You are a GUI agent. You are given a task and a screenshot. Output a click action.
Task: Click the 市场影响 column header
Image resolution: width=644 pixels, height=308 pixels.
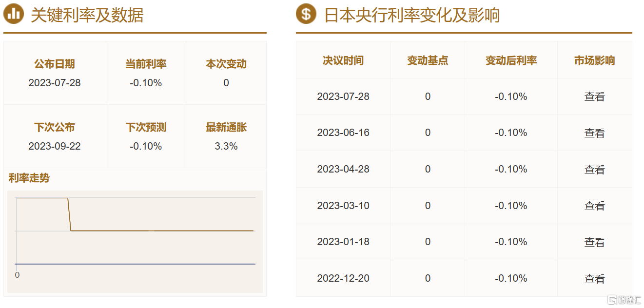594,60
